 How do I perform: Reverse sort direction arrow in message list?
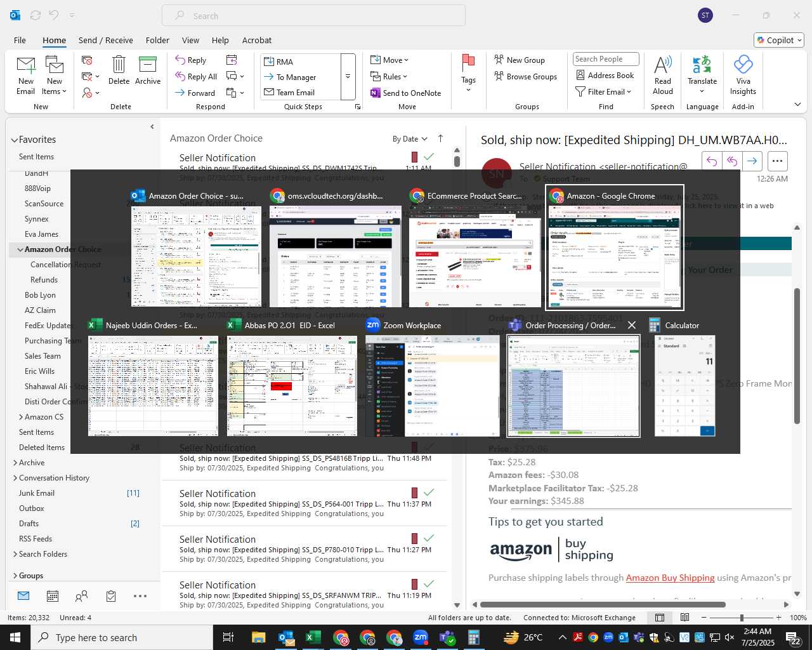440,138
